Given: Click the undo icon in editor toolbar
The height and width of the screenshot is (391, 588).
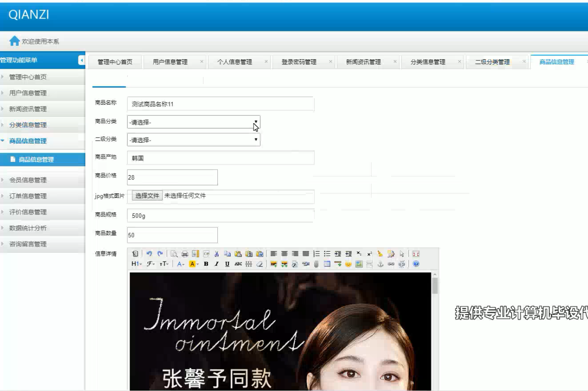Looking at the screenshot, I should coord(149,254).
